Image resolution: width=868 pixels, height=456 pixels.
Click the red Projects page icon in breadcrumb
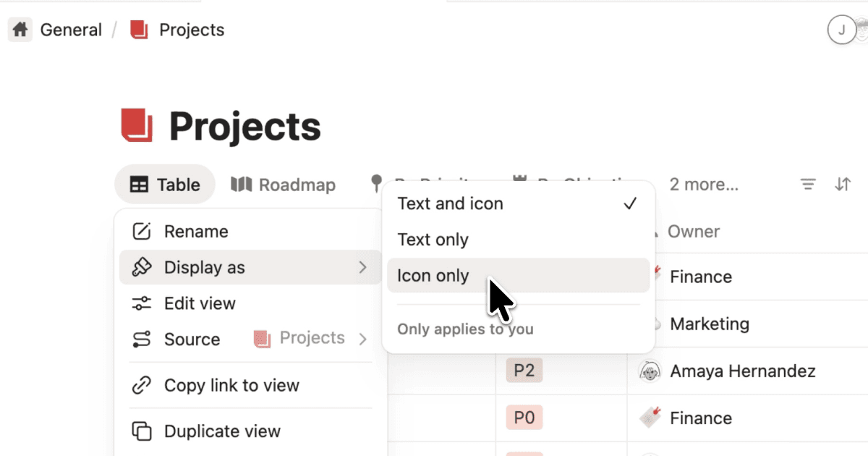pos(137,29)
